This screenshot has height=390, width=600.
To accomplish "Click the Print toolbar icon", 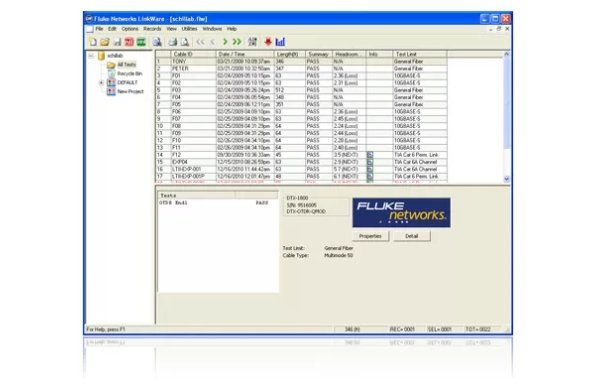I will click(173, 42).
